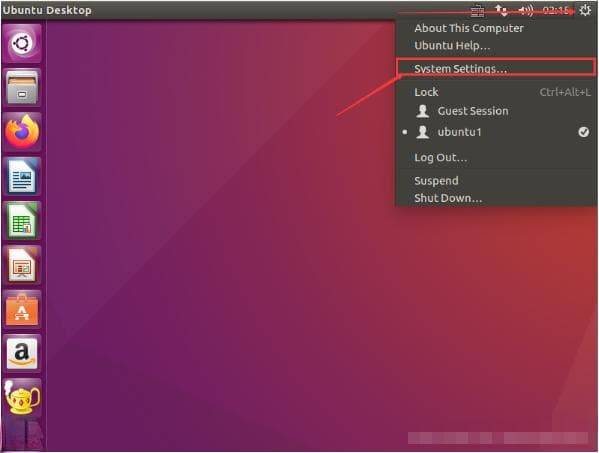The height and width of the screenshot is (453, 599).
Task: Launch LibreOffice Writer
Action: pyautogui.click(x=22, y=176)
